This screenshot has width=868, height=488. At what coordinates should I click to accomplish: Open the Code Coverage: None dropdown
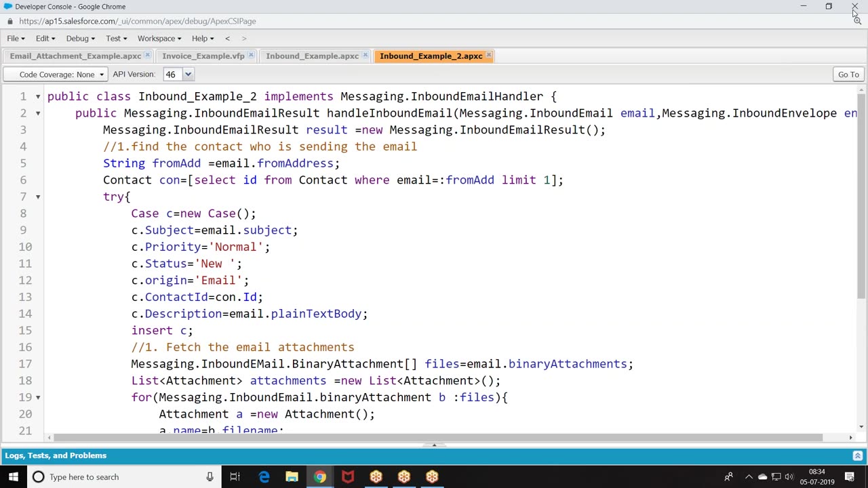coord(56,75)
